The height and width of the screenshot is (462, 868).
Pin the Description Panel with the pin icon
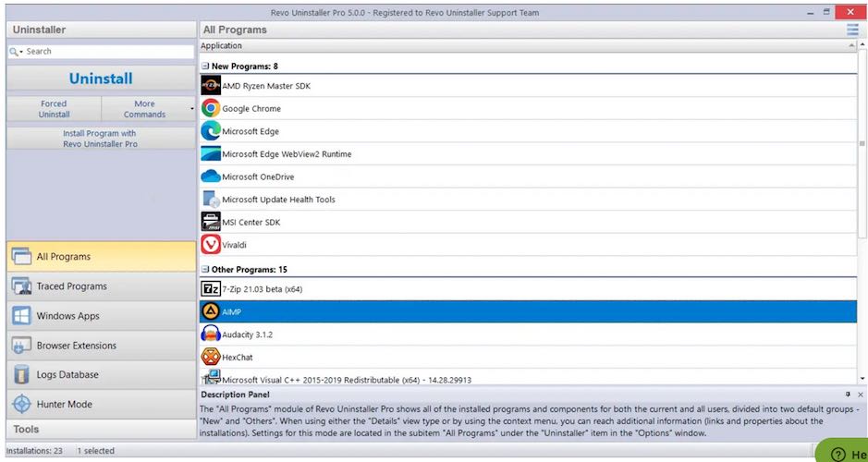[x=848, y=395]
